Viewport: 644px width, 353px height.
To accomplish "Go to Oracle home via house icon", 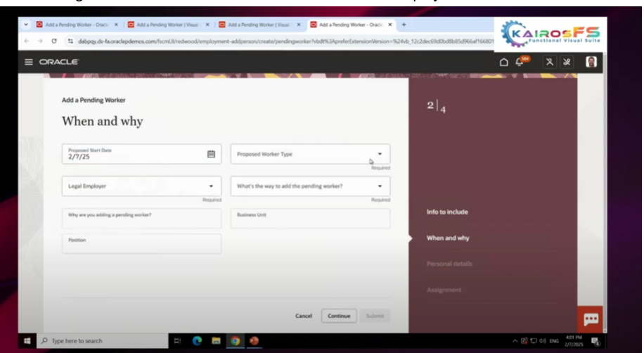I will (503, 62).
